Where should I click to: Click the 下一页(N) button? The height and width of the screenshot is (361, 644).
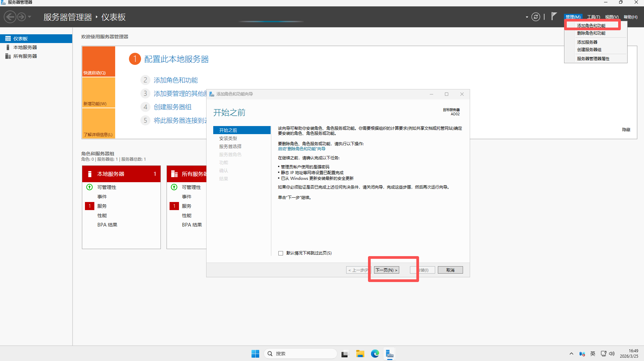coord(386,270)
